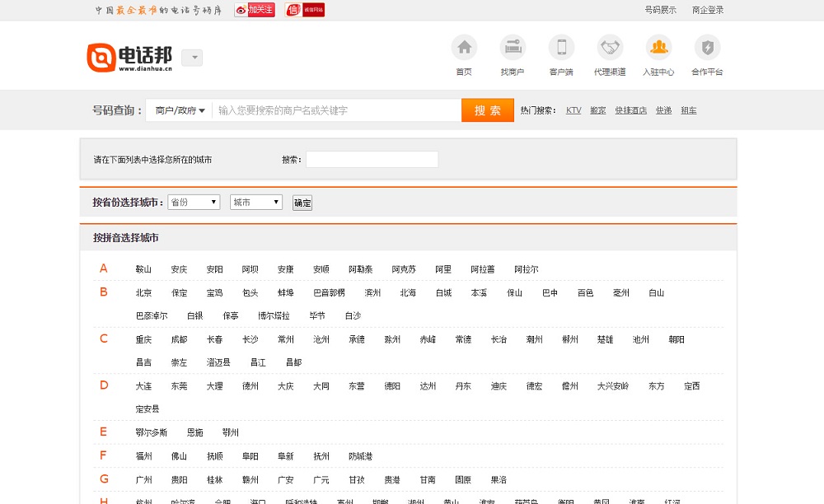This screenshot has height=504, width=824.
Task: Open the 号码展示 link
Action: (661, 10)
